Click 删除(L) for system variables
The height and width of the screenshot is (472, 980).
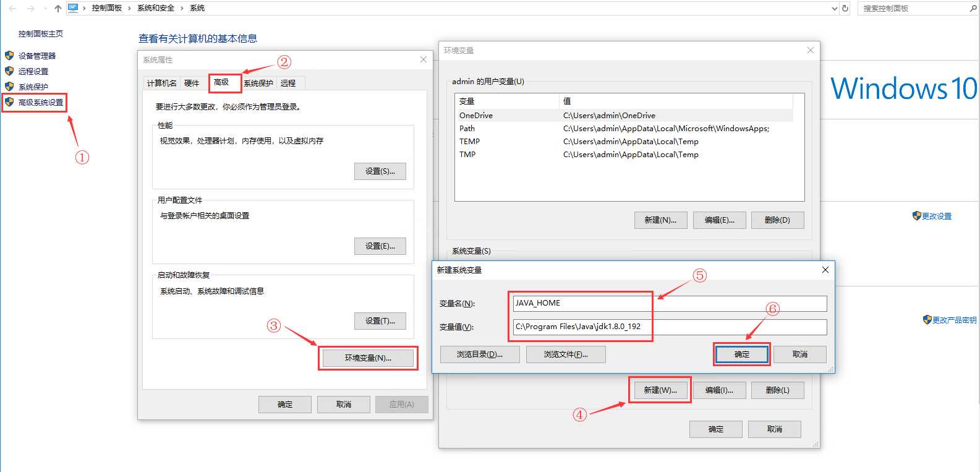coord(778,390)
